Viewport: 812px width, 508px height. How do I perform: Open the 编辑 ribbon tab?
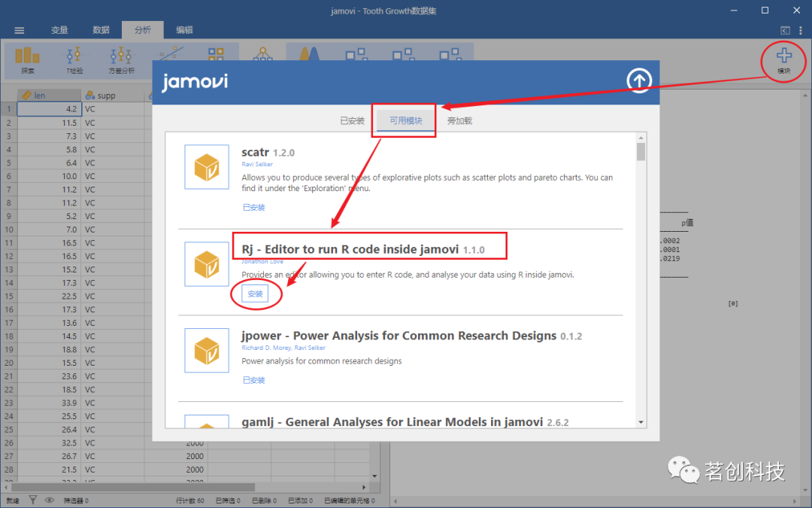184,30
